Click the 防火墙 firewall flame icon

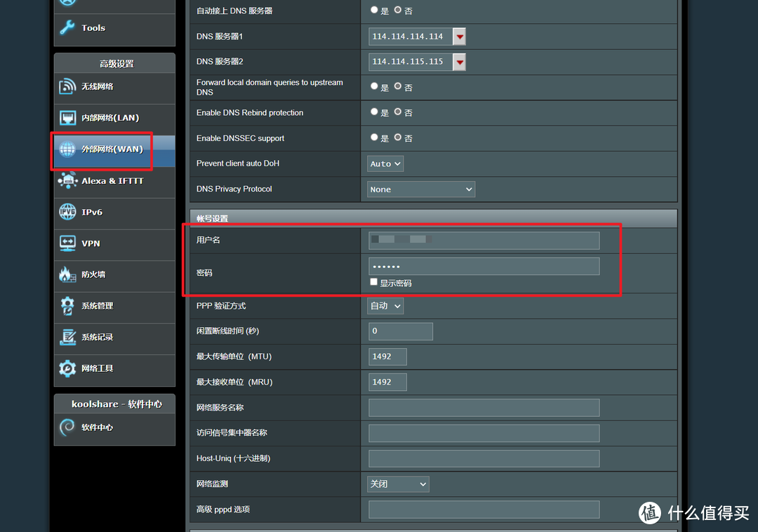(x=67, y=274)
